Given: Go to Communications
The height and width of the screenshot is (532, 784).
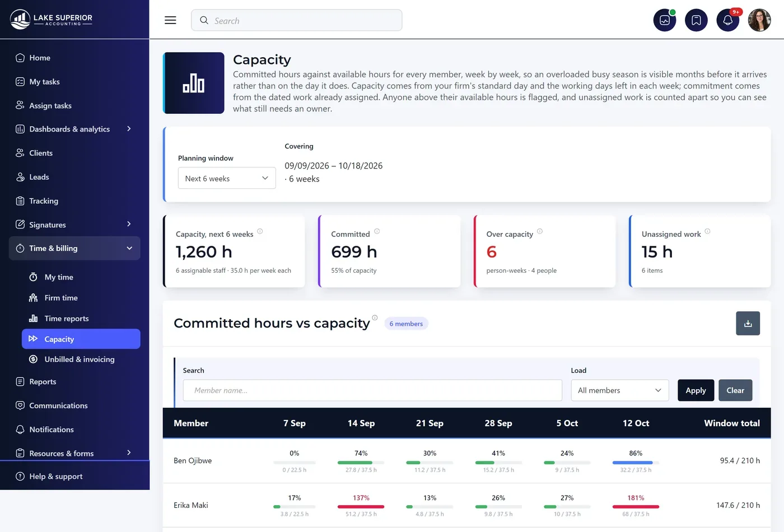Looking at the screenshot, I should pos(74,405).
